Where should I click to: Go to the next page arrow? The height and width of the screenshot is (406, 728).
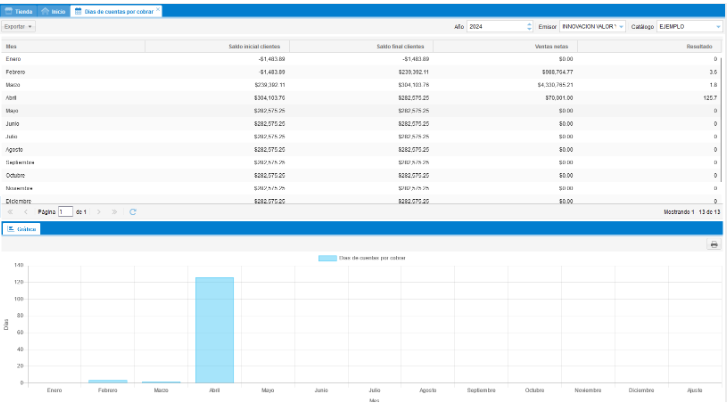[x=100, y=212]
